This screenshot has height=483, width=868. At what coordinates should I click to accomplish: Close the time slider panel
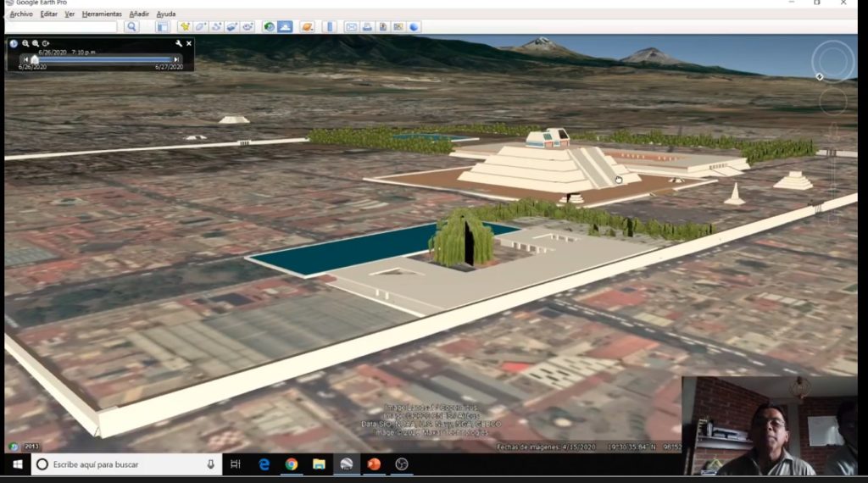point(189,43)
